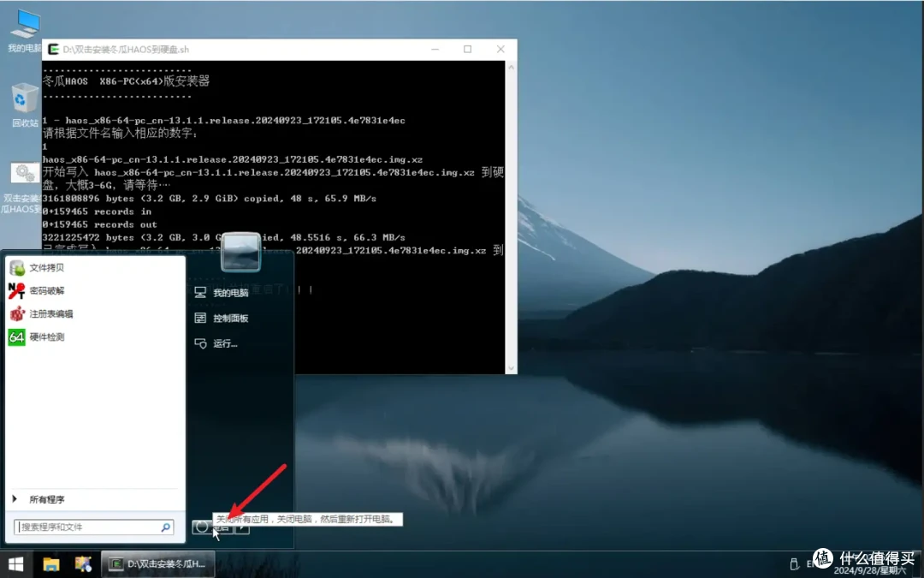Click the restart power button
The width and height of the screenshot is (924, 578).
pos(211,527)
